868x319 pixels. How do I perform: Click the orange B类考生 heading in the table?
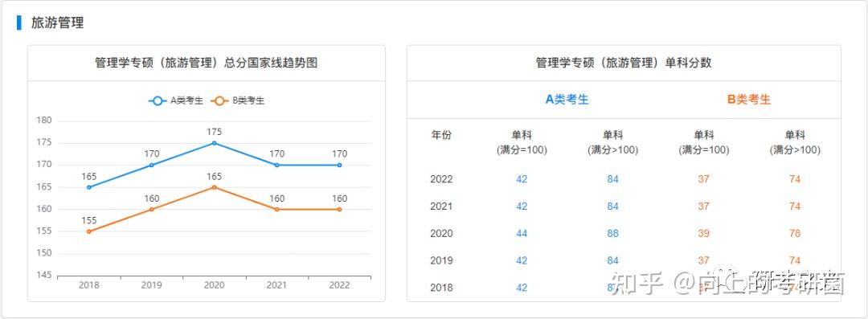pyautogui.click(x=748, y=100)
